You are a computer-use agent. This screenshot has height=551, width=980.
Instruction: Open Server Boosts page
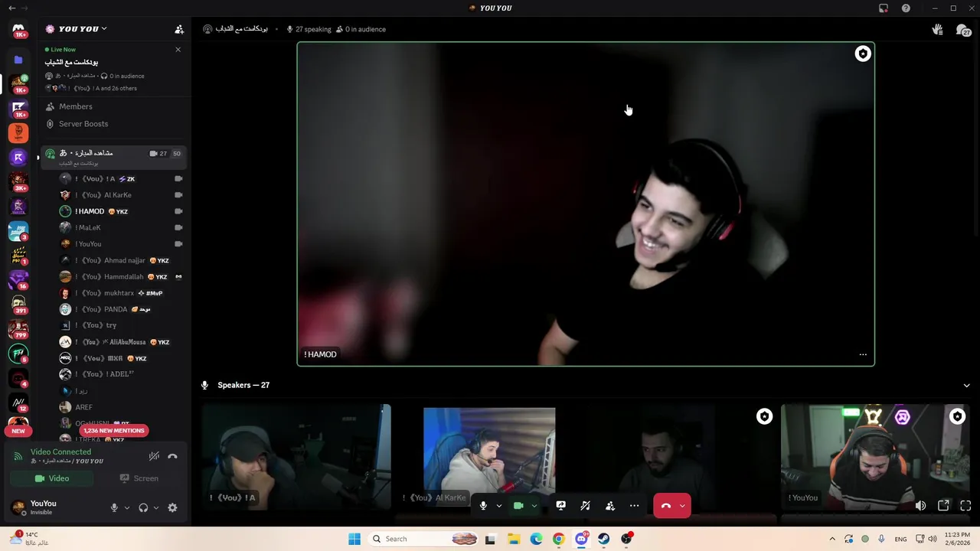[x=115, y=124]
